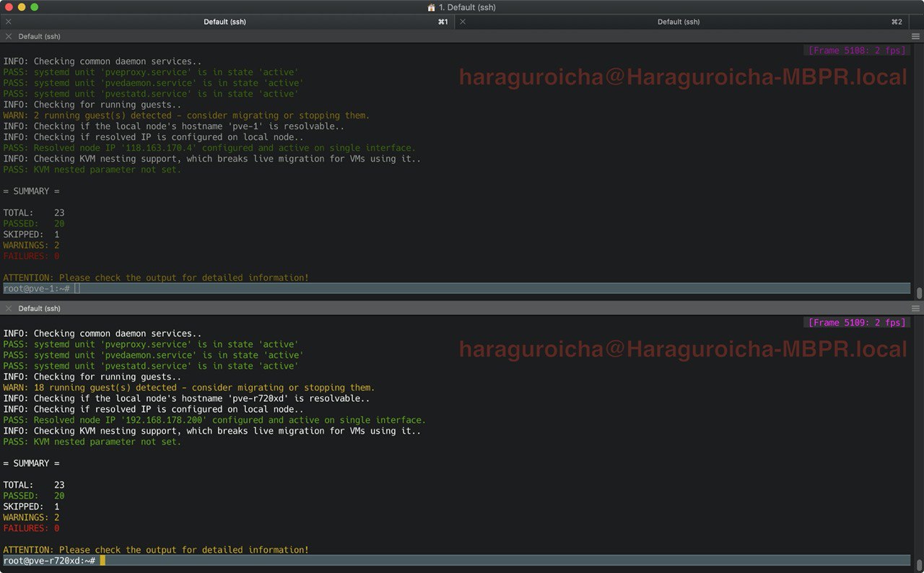Click the line with resolved IP '192.168.178.200'
924x573 pixels.
[x=214, y=420]
